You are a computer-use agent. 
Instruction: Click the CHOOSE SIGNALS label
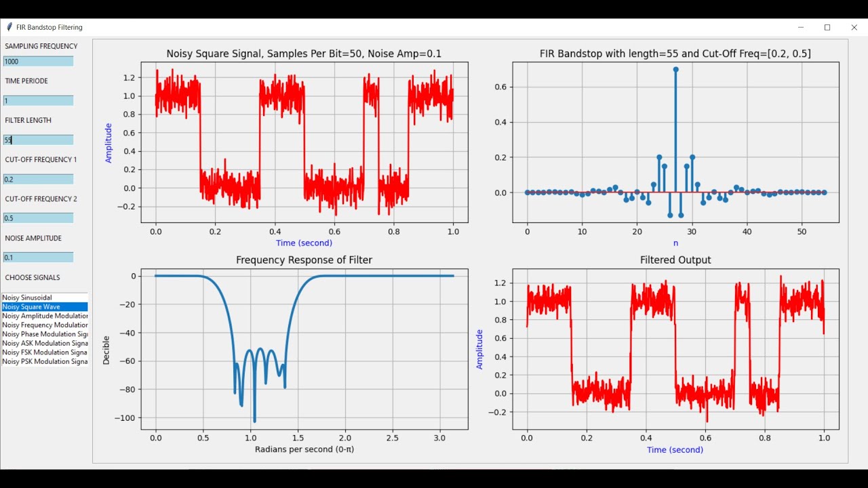33,277
